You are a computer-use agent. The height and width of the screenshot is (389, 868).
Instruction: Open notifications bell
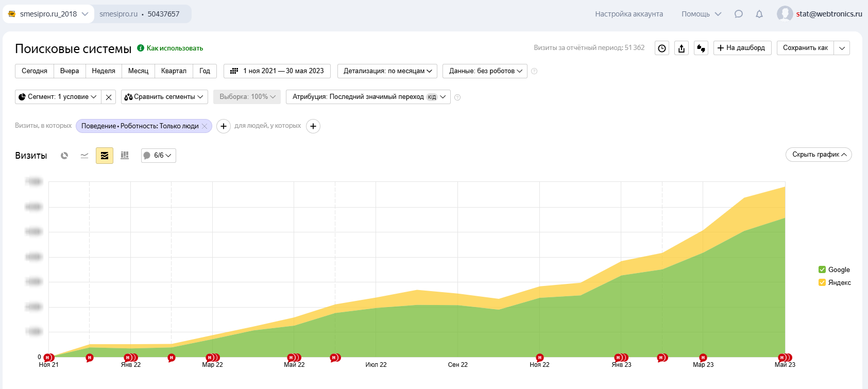[759, 14]
